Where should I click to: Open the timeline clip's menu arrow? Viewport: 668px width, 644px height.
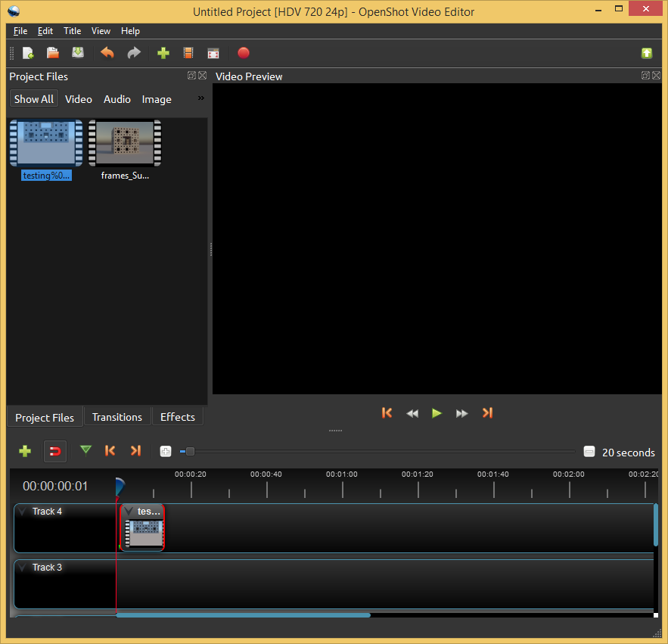129,511
